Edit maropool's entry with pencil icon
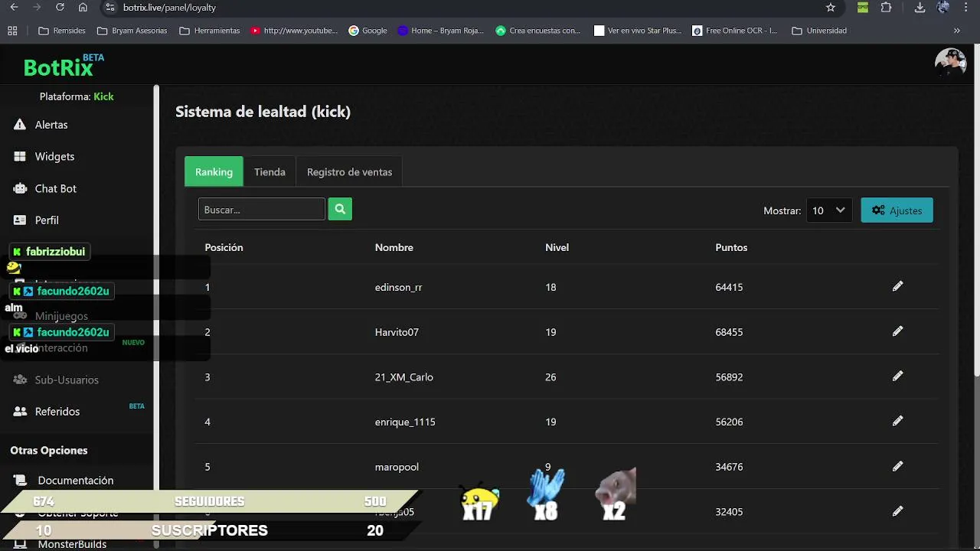 tap(897, 466)
